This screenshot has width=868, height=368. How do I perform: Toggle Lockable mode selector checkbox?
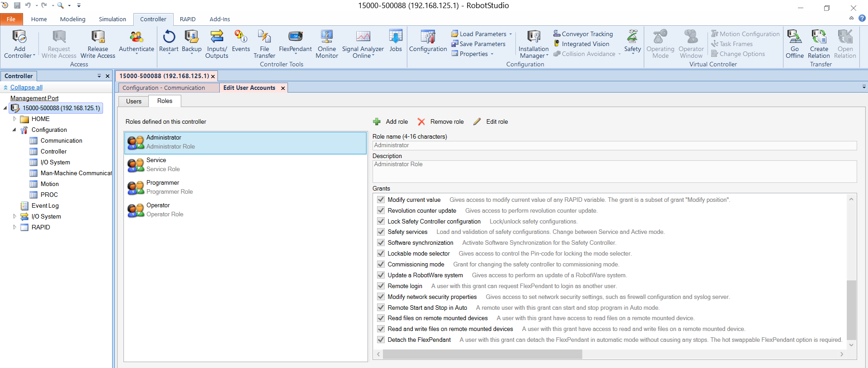click(x=381, y=253)
